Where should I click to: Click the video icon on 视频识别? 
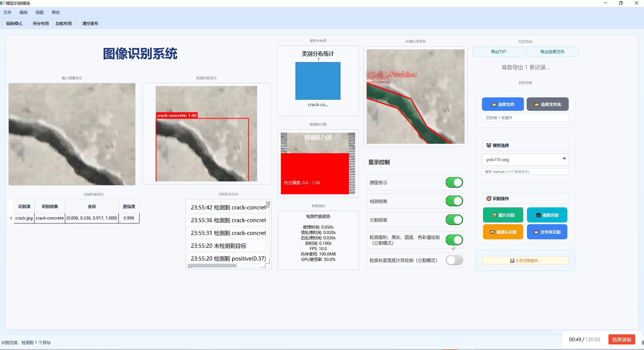click(538, 215)
